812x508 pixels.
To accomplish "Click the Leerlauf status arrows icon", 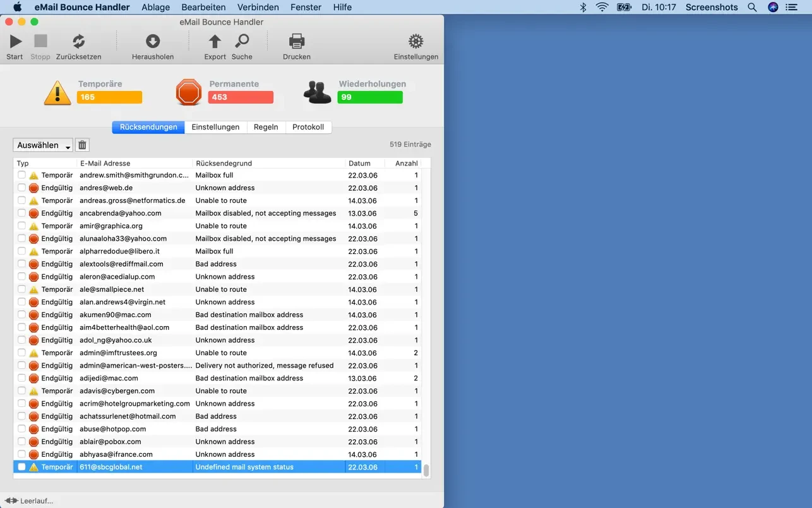I will click(11, 500).
